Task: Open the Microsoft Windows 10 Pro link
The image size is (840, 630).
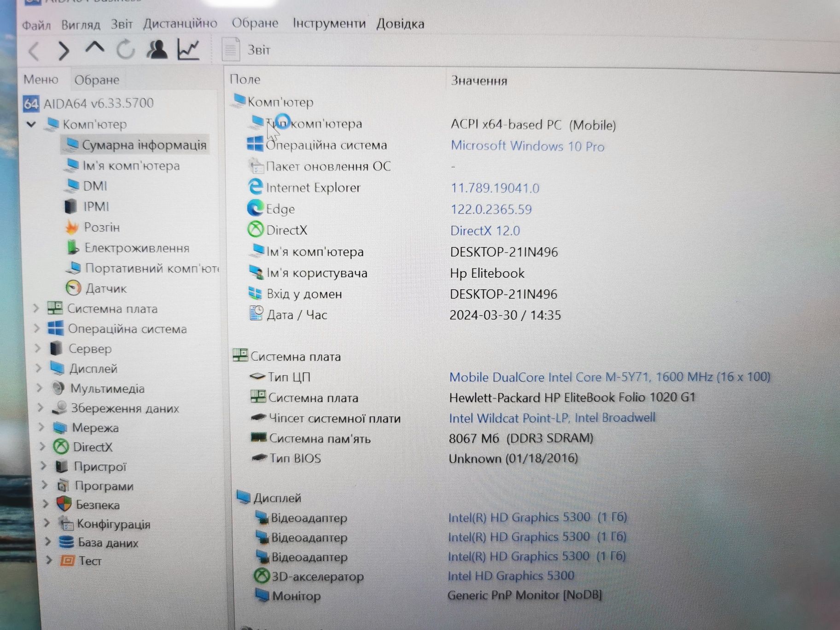Action: 527,146
